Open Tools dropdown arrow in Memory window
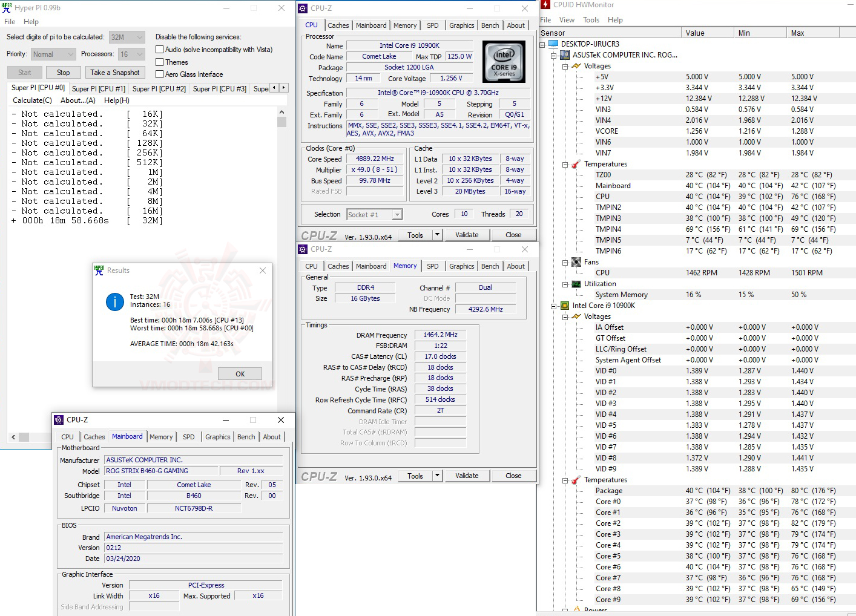Screen dimensions: 856x616 coord(437,476)
